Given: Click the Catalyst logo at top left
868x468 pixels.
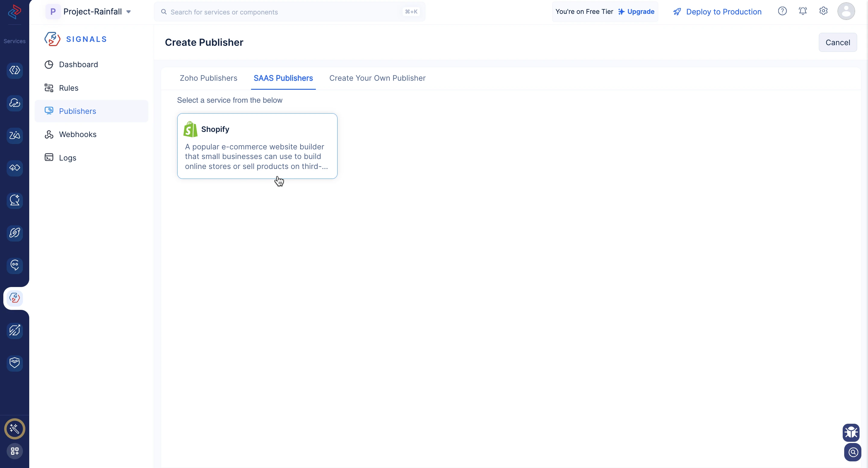Looking at the screenshot, I should coord(14,12).
